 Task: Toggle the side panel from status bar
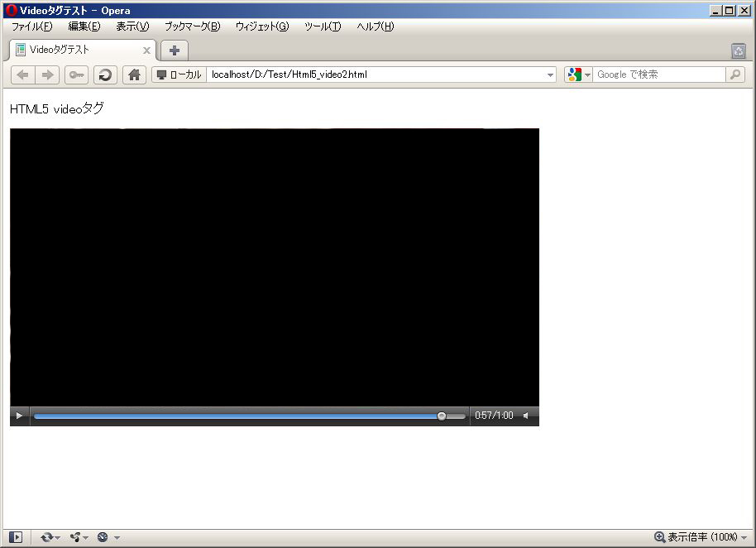point(16,537)
